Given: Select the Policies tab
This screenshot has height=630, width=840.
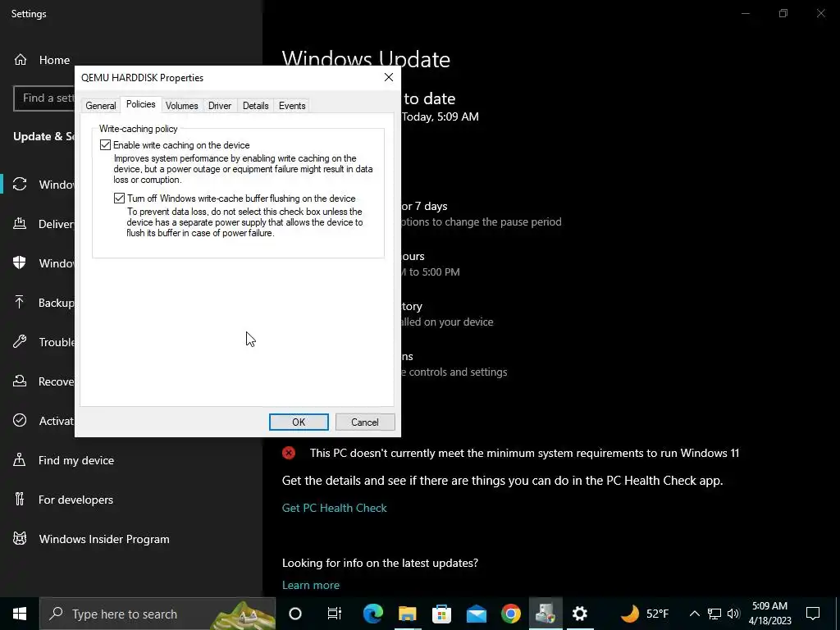Looking at the screenshot, I should click(x=141, y=104).
